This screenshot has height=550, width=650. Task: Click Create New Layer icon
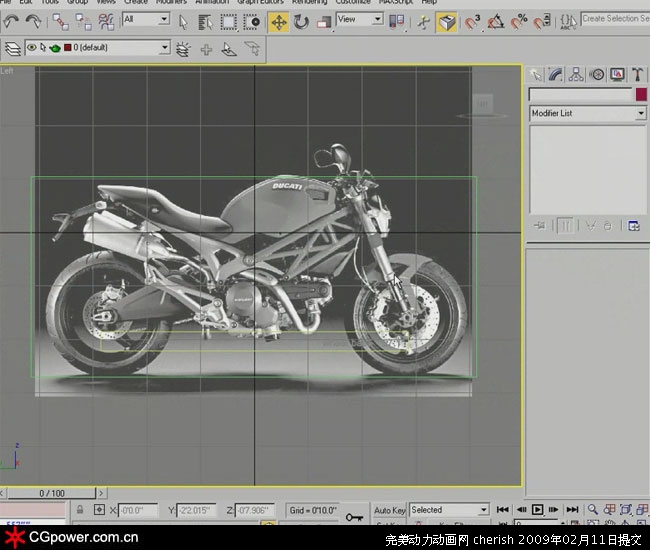(x=183, y=49)
